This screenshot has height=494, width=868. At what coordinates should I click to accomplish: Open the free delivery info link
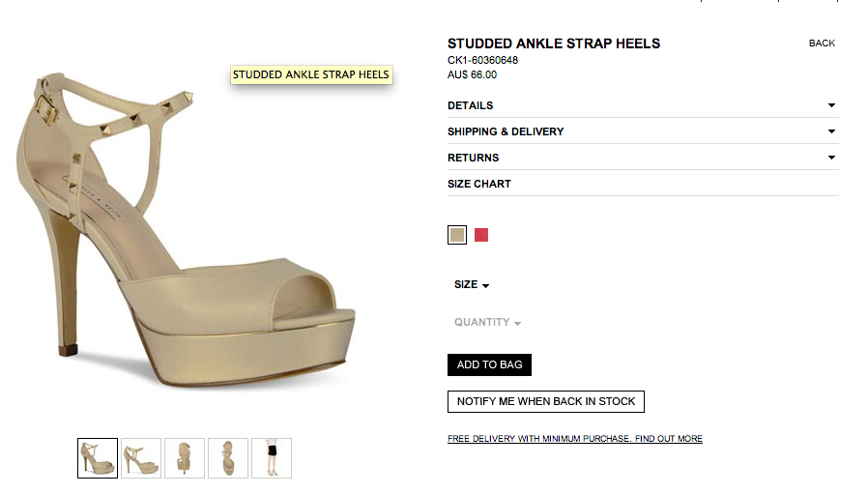(574, 439)
